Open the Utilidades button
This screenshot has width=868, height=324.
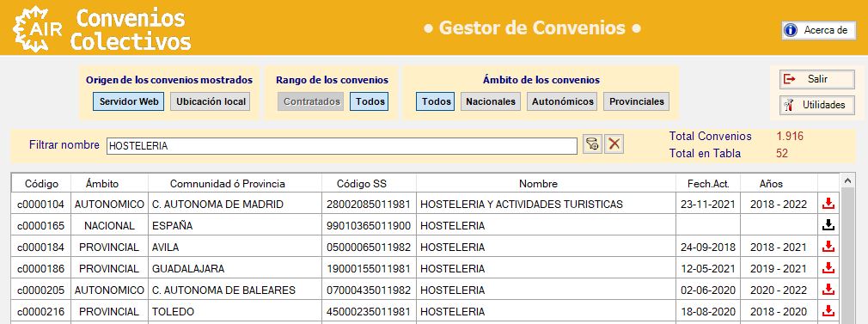click(817, 105)
